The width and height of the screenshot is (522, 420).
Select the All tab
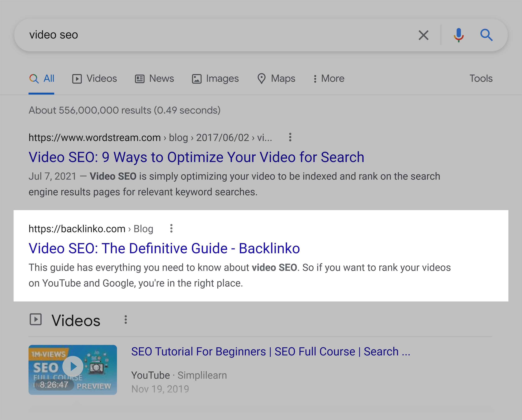[42, 79]
